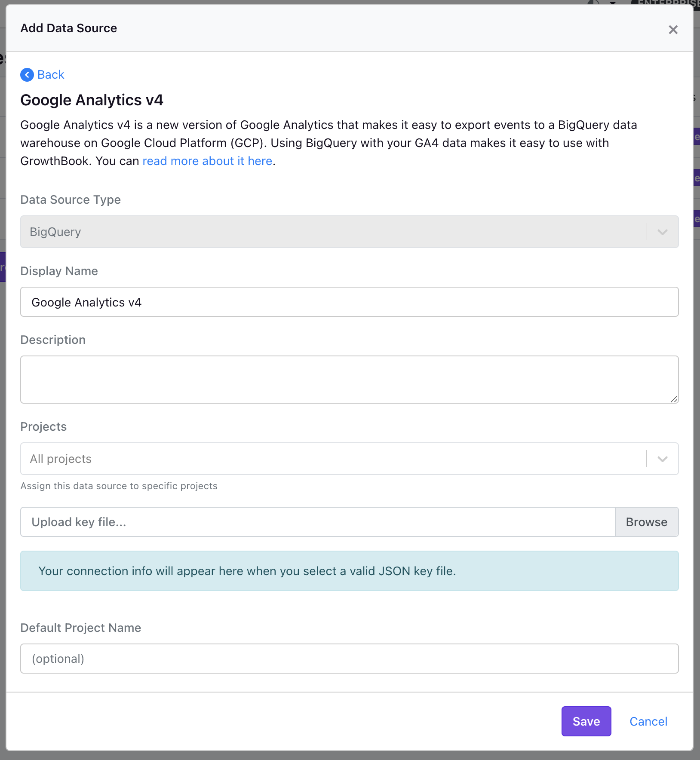
Task: Cancel adding the data source
Action: (648, 721)
